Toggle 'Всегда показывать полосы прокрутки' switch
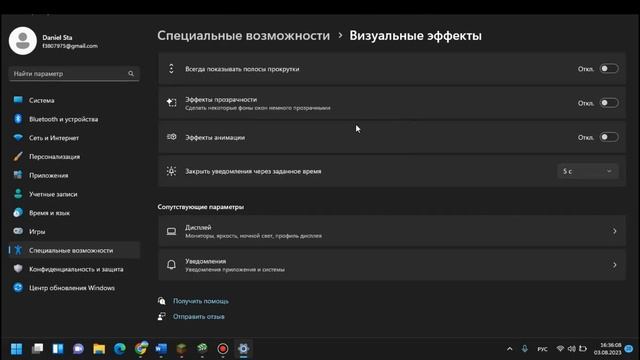640x360 pixels. point(609,69)
